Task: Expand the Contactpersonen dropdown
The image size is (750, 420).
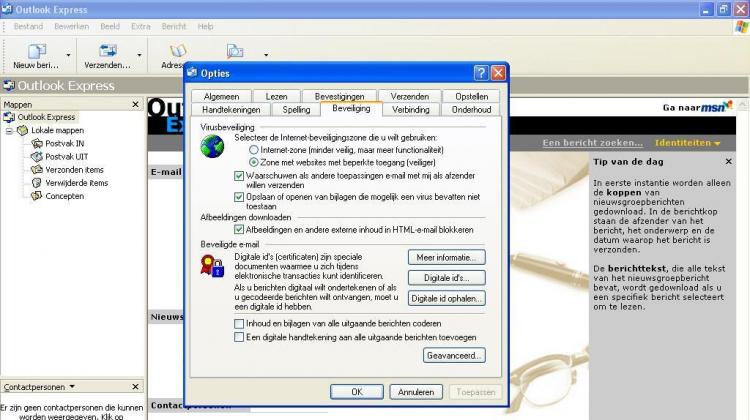Action: click(x=71, y=386)
